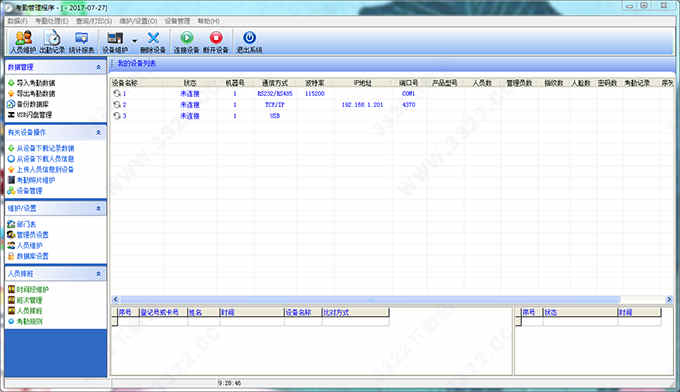This screenshot has height=392, width=680.
Task: Open the 备份数据库 link
Action: pos(33,104)
